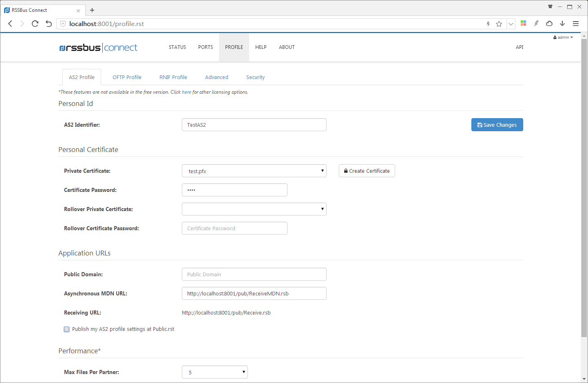Open a new tab with plus icon
This screenshot has width=588, height=383.
tap(92, 10)
